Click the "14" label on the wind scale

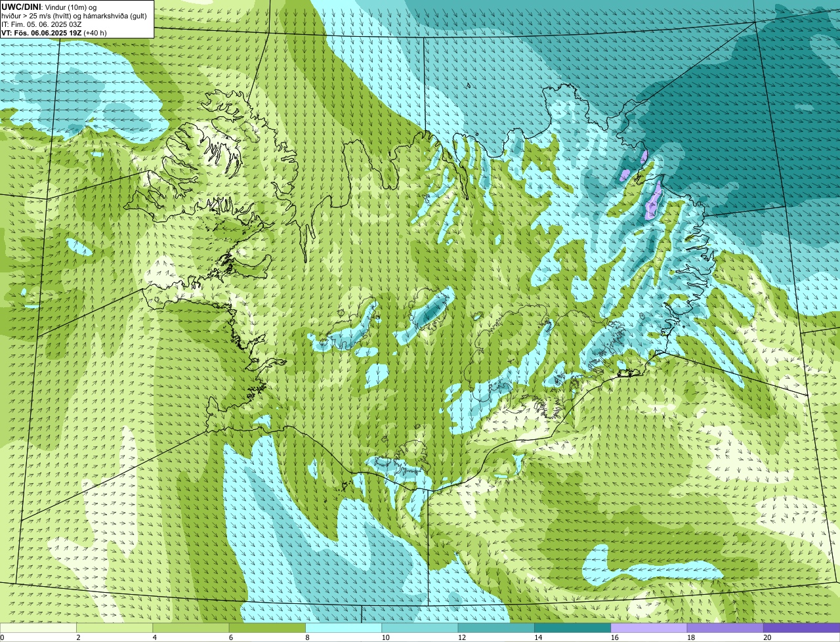coord(538,637)
